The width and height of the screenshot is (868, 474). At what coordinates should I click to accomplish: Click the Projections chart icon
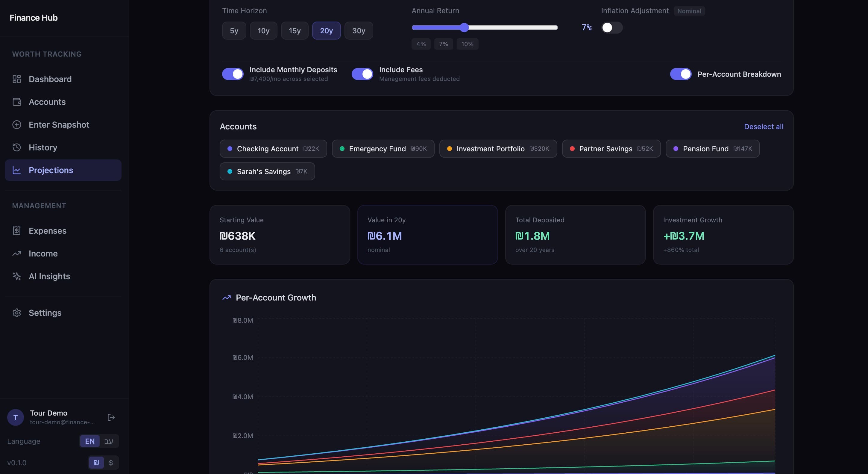point(16,170)
